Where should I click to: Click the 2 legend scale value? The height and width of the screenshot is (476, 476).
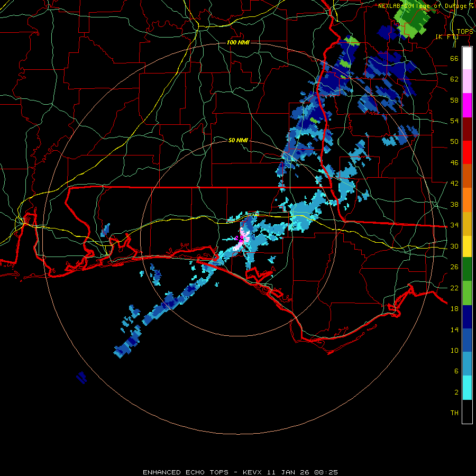click(456, 392)
